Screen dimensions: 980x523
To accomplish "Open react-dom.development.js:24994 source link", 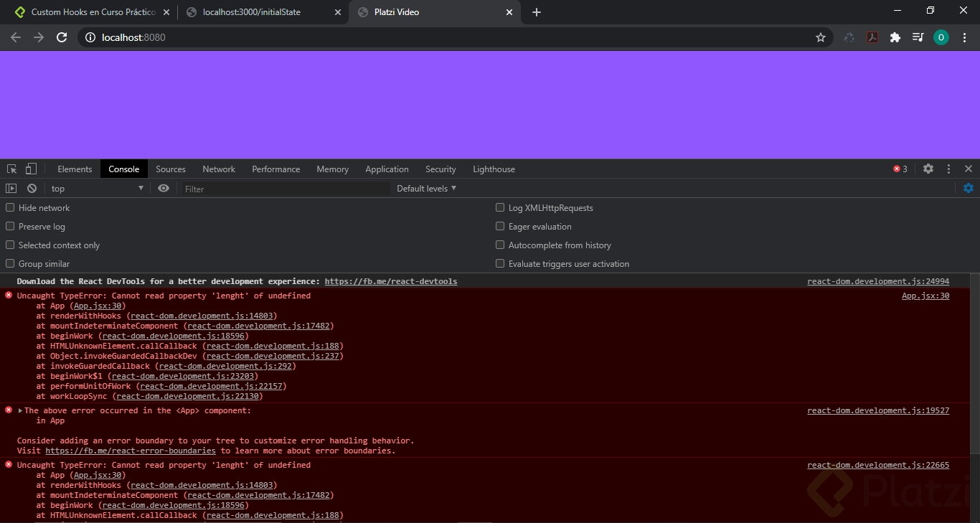I will pyautogui.click(x=878, y=281).
